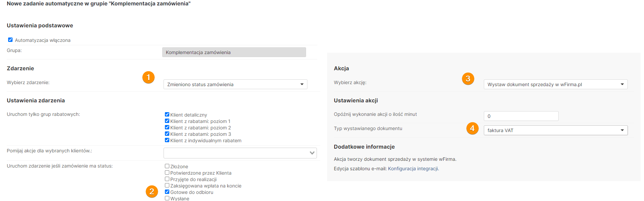Click the orange step 1 marker
This screenshot has width=644, height=201.
click(148, 77)
